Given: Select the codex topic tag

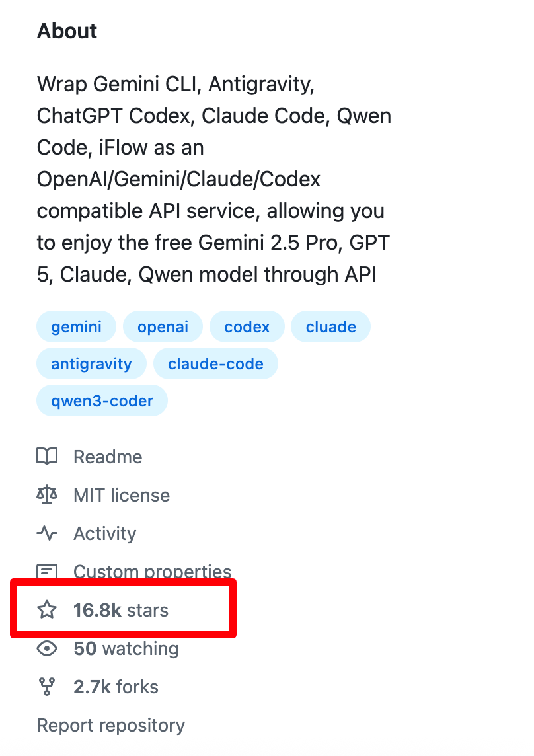Looking at the screenshot, I should coord(247,327).
